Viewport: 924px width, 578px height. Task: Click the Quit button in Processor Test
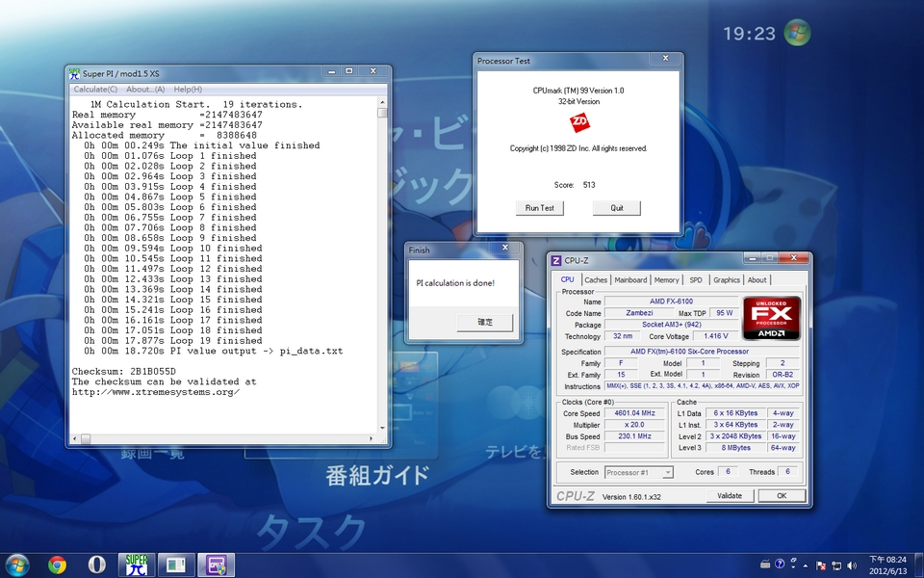click(x=616, y=208)
